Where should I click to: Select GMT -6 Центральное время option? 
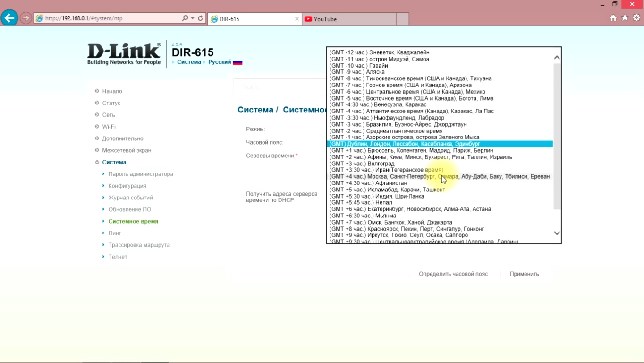(x=440, y=92)
